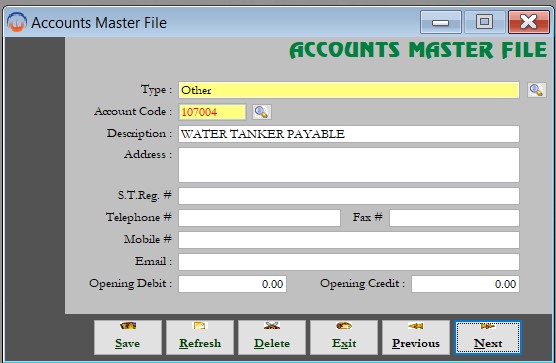556x363 pixels.
Task: Open the Type lookup search icon
Action: [x=536, y=90]
